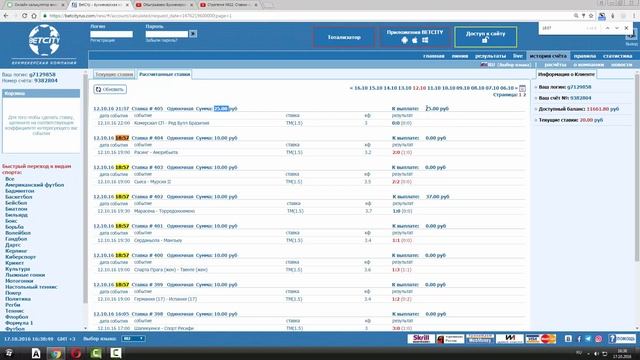Close the browser find bar
This screenshot has height=360, width=640.
(x=627, y=28)
